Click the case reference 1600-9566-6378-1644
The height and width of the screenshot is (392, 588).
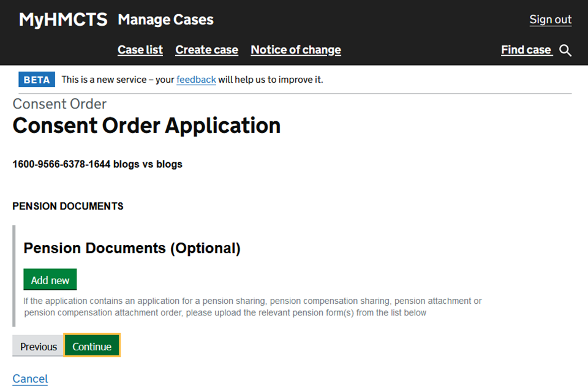pyautogui.click(x=61, y=164)
